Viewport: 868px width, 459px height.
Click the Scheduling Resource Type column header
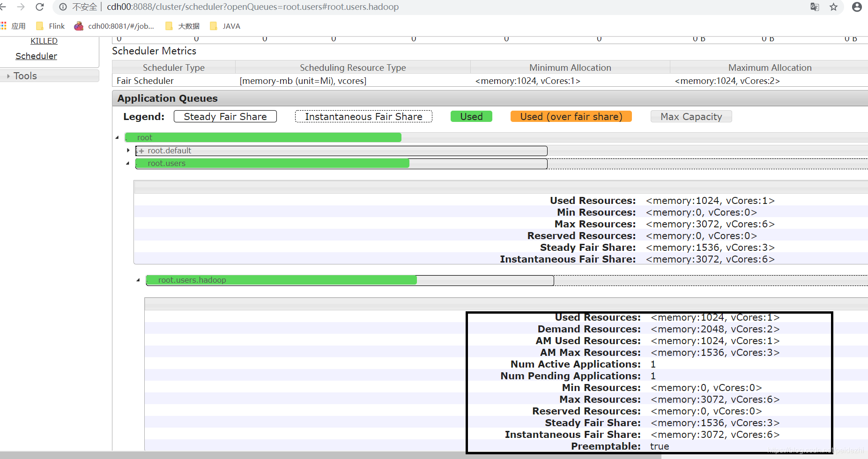(353, 68)
